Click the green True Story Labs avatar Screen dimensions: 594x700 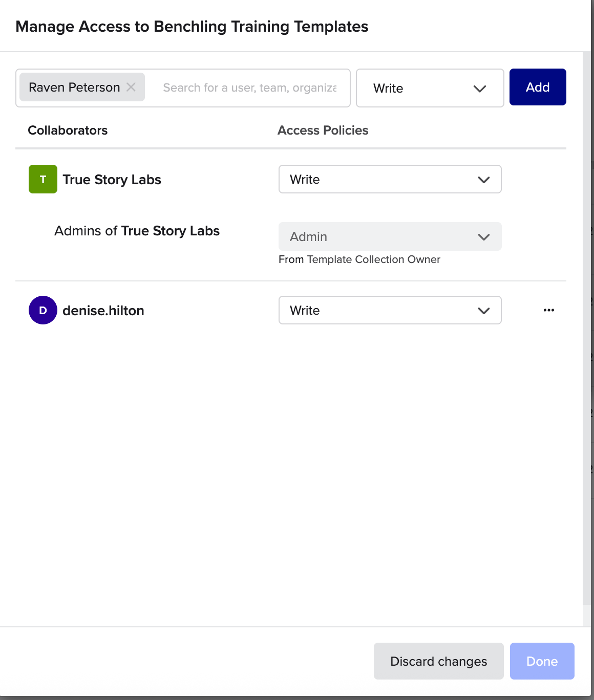click(x=43, y=180)
